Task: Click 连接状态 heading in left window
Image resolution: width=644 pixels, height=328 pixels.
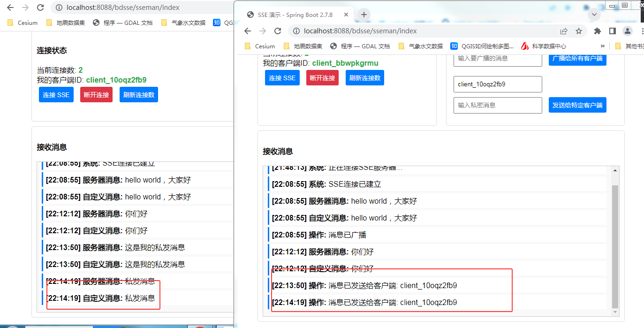Action: pos(52,50)
